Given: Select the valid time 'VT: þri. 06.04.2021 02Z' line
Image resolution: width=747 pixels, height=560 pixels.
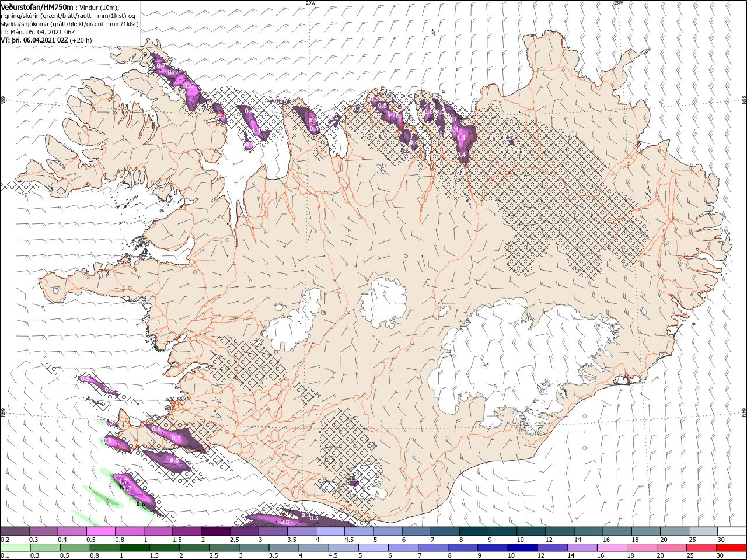Looking at the screenshot, I should coord(34,40).
